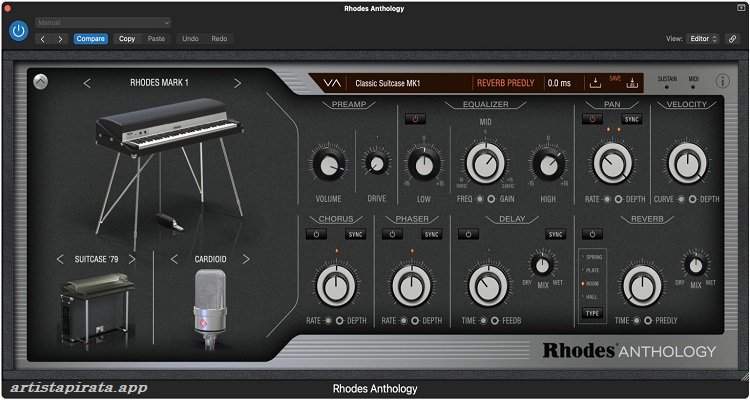Select the Delay FEEDB radio button
The image size is (750, 400).
point(495,321)
